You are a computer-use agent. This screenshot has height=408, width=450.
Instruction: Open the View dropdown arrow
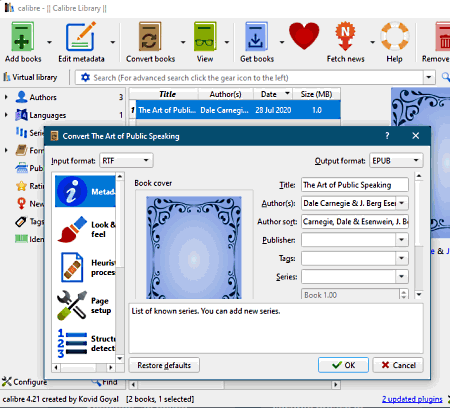[x=227, y=42]
